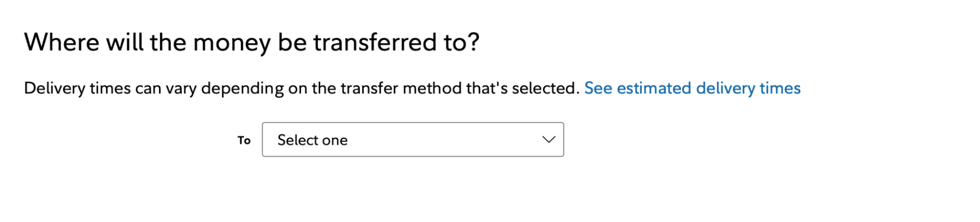Toggle the To dropdown open via its chevron

(x=549, y=139)
